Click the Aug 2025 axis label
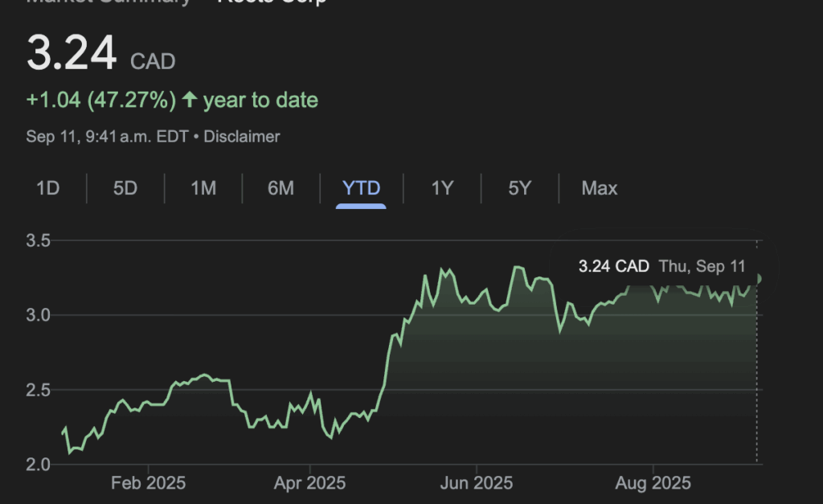 tap(652, 483)
